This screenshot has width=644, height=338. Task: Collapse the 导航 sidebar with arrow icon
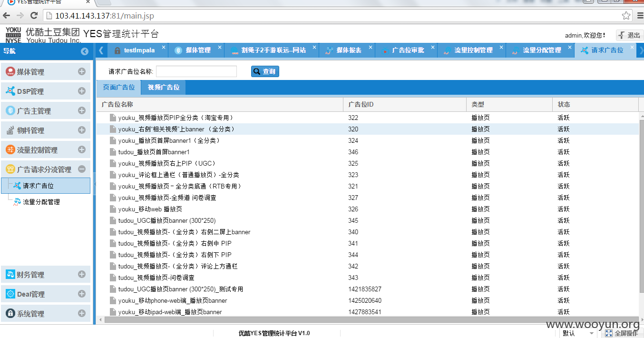coord(85,51)
